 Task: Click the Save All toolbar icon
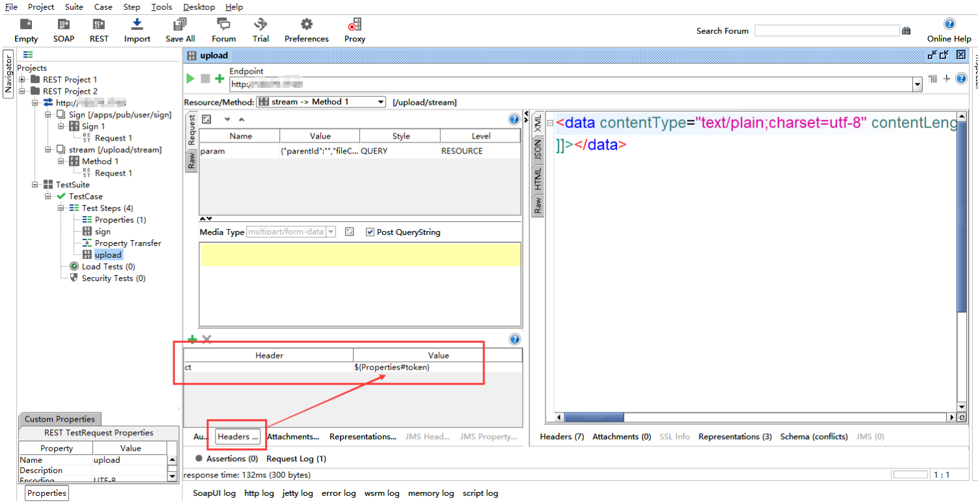click(180, 25)
